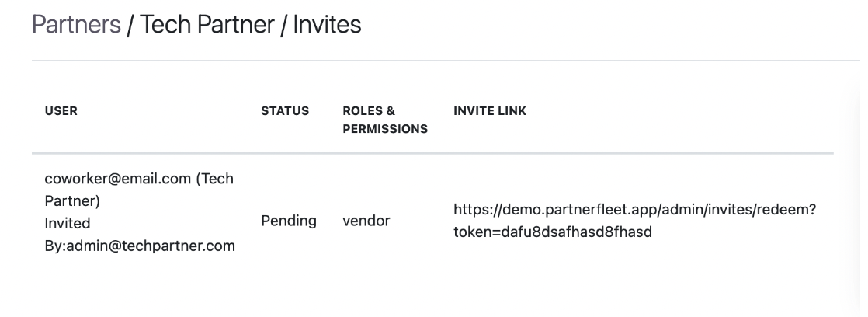This screenshot has height=317, width=868.
Task: Click the INVITE LINK column header
Action: [490, 111]
